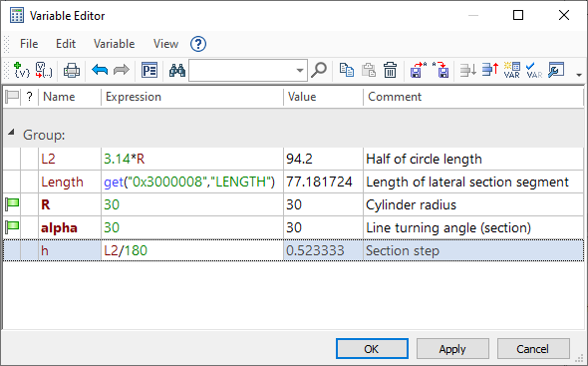Click the paste icon in toolbar
The image size is (588, 366).
[369, 70]
